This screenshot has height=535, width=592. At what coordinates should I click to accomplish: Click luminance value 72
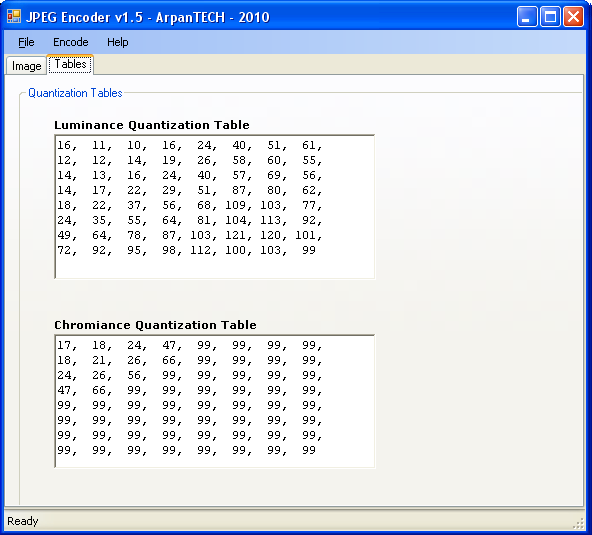click(64, 250)
